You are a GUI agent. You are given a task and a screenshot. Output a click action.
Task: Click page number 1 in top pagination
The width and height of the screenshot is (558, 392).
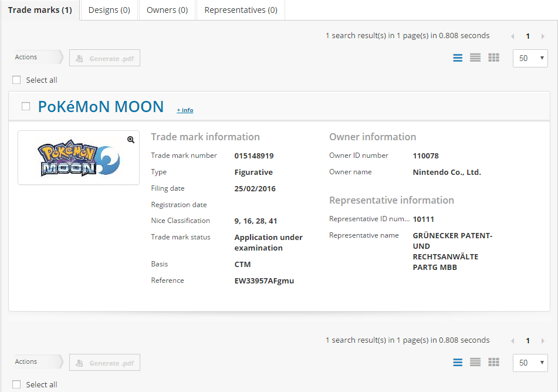coord(527,36)
